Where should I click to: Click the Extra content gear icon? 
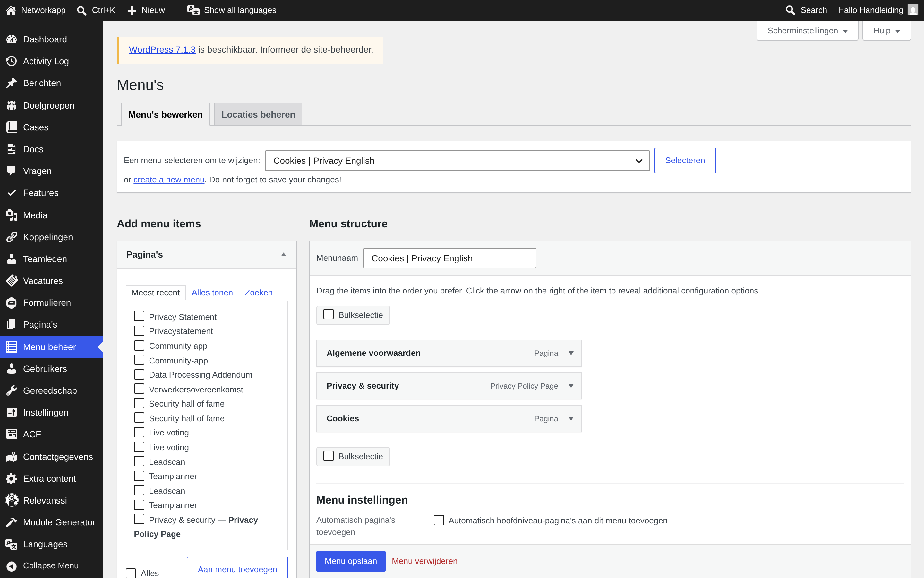[12, 478]
